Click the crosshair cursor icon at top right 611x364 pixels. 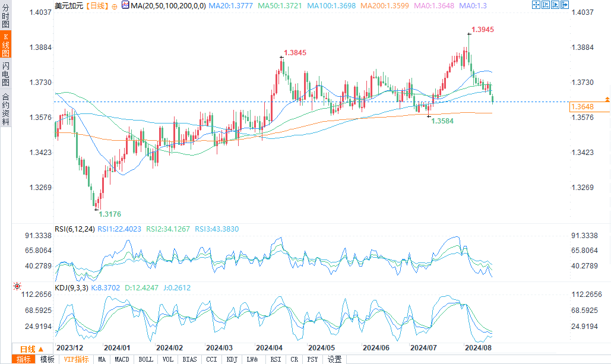coord(536,5)
